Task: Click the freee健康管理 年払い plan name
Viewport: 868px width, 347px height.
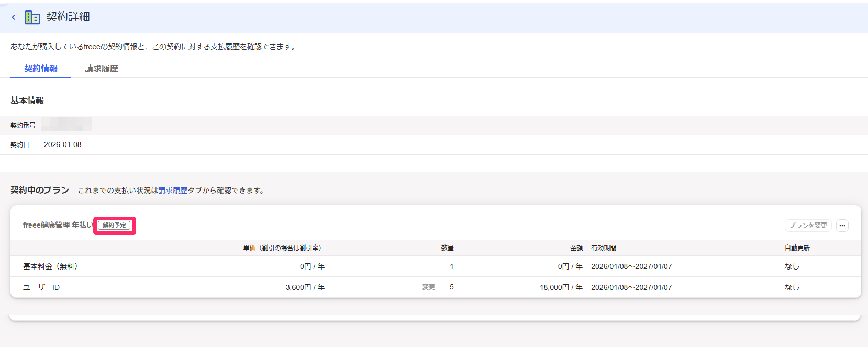Action: point(58,225)
